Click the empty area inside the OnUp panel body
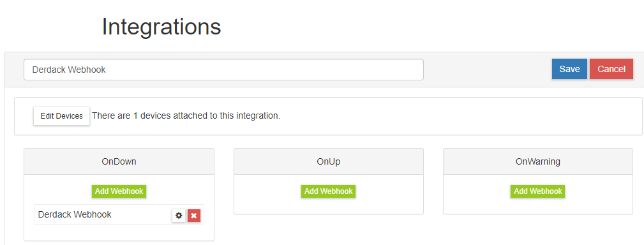The height and width of the screenshot is (245, 644). point(329,206)
